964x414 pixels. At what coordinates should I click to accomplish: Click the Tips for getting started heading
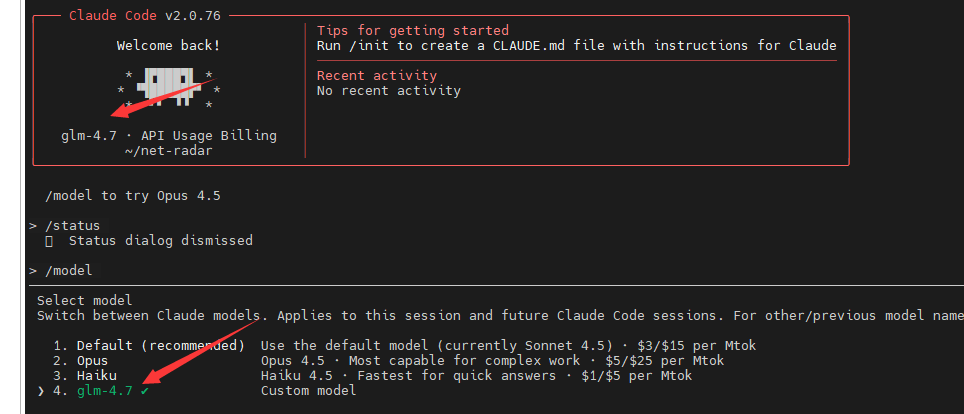tap(413, 30)
